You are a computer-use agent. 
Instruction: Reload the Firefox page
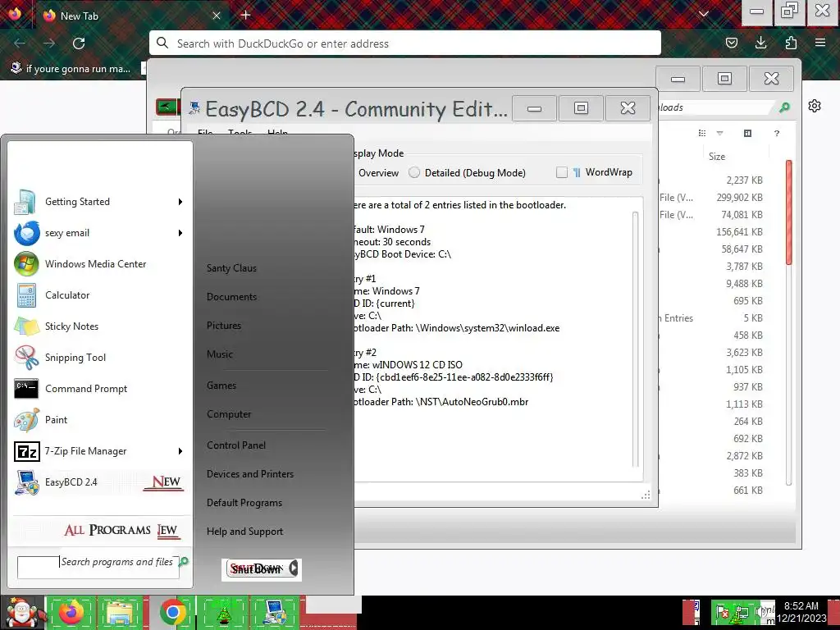79,43
